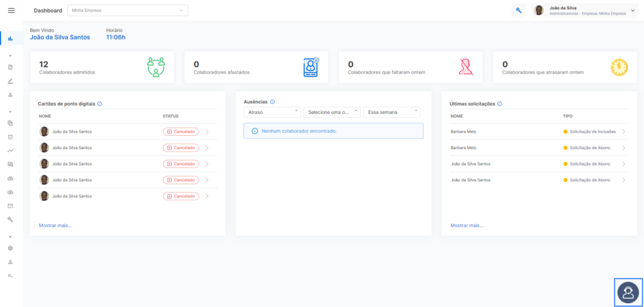The image size is (644, 307).
Task: Click Mostrar mais under Cartões de ponto
Action: [55, 226]
